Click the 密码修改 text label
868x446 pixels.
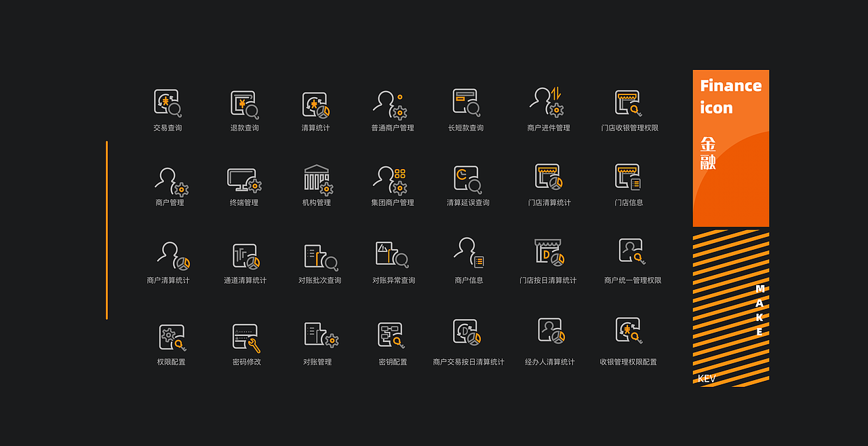click(246, 362)
